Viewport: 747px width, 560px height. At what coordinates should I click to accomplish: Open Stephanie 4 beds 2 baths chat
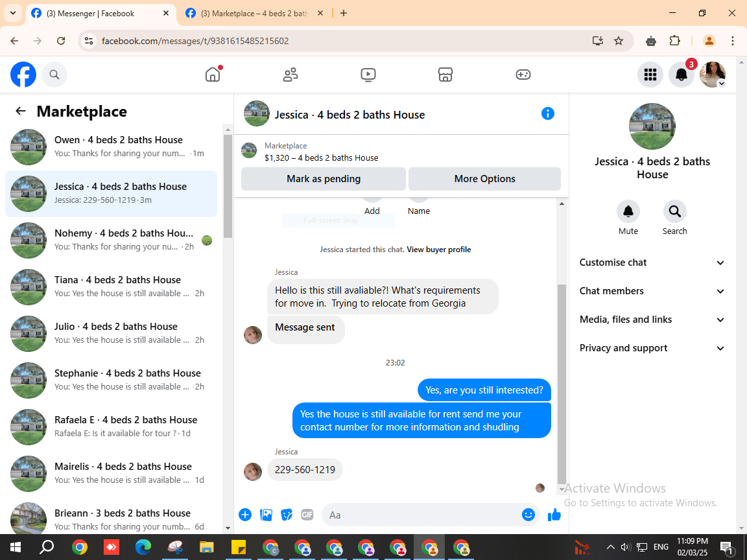(111, 380)
